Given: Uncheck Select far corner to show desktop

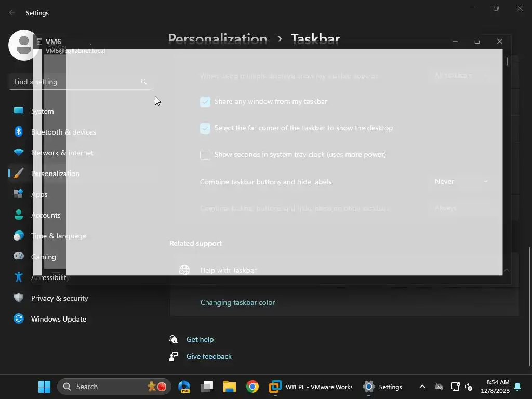Looking at the screenshot, I should (205, 128).
